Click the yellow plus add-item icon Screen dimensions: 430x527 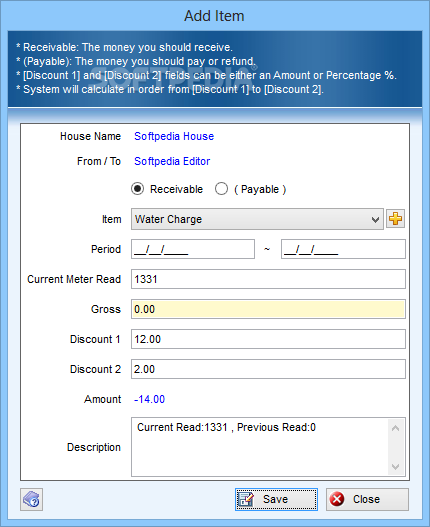395,219
